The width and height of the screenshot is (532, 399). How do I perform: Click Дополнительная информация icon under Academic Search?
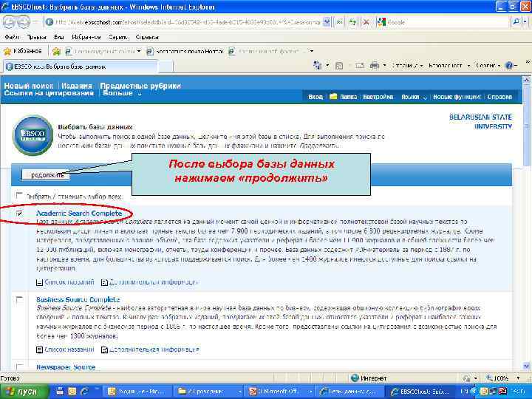pos(104,282)
